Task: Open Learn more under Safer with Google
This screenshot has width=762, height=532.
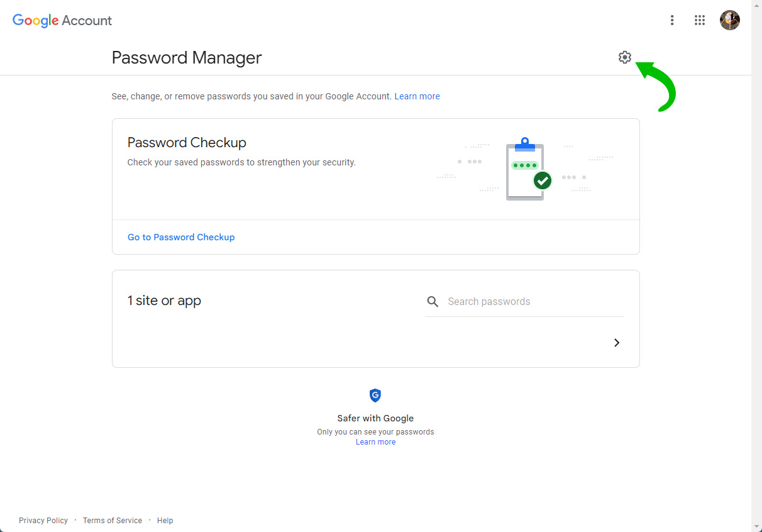Action: [x=375, y=441]
